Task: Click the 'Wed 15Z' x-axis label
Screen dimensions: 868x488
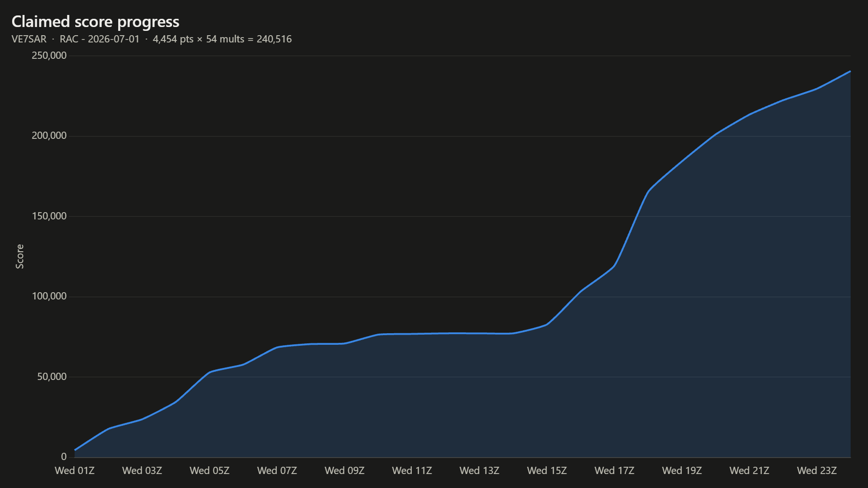Action: click(x=547, y=471)
